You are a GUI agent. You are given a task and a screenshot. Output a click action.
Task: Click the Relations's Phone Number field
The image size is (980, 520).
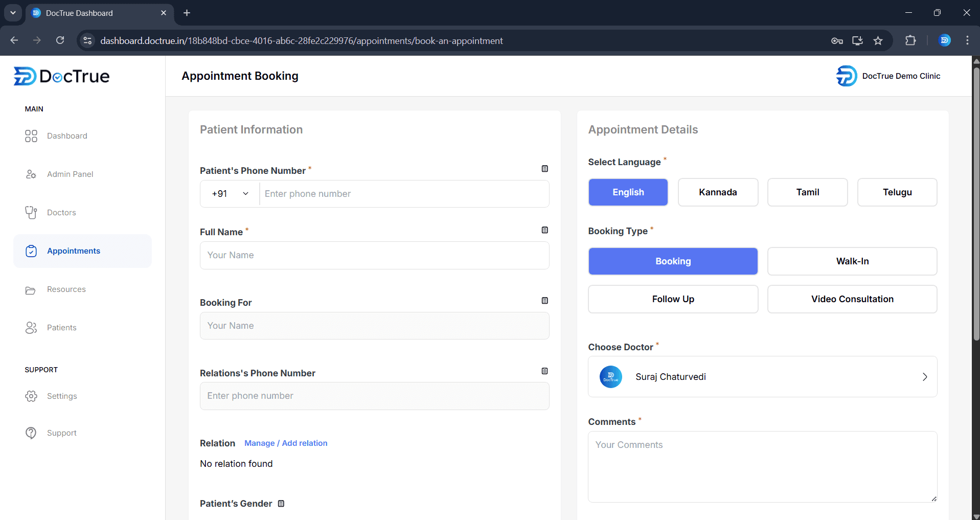pos(375,396)
